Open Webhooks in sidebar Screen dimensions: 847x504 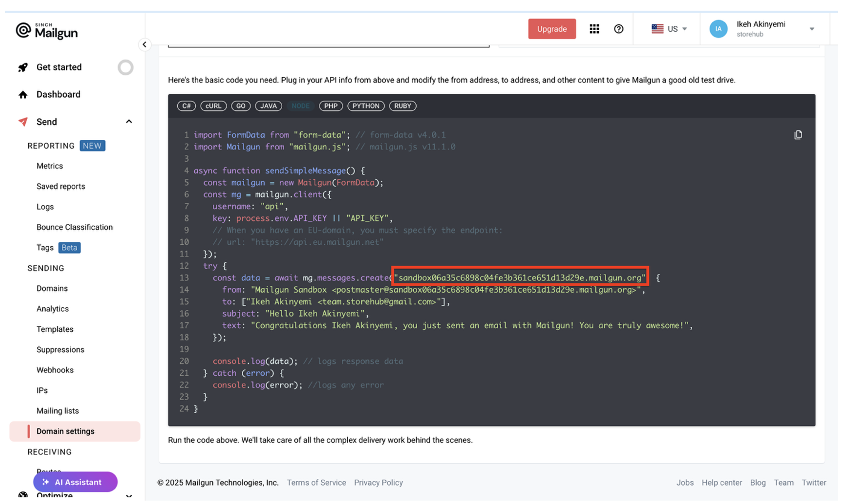[55, 370]
